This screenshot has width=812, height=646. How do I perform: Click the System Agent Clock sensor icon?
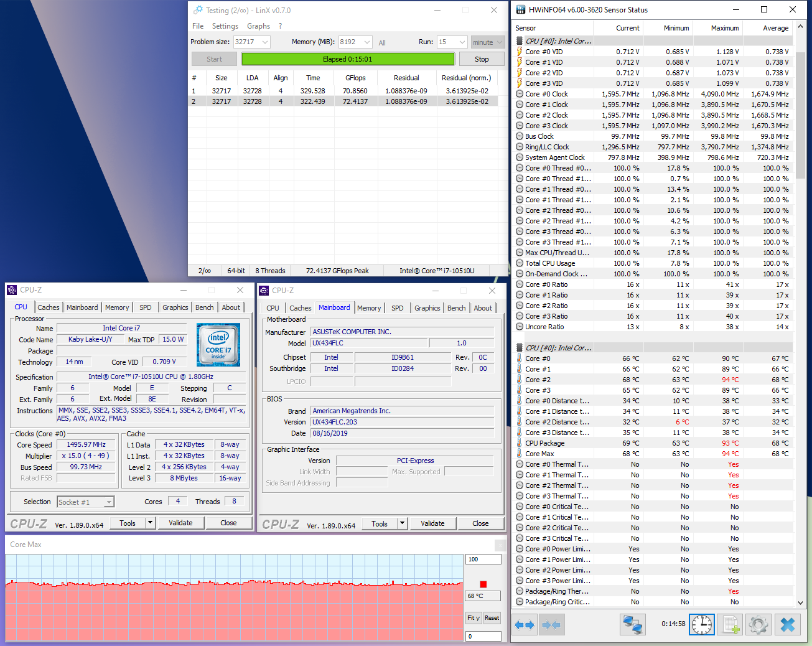[x=520, y=157]
